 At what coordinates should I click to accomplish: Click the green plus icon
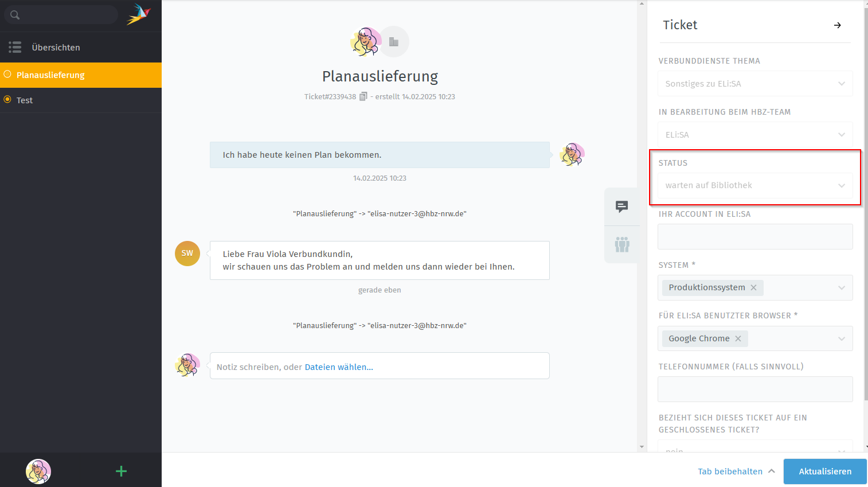coord(121,471)
